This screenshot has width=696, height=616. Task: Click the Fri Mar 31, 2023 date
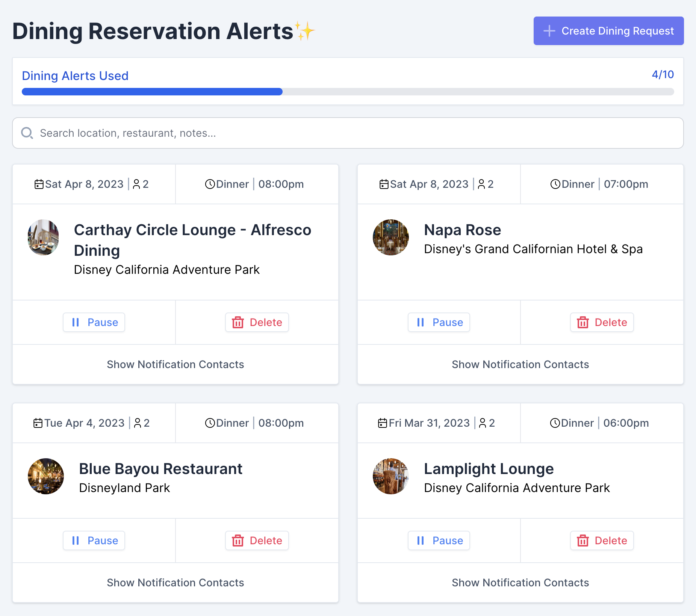pos(429,423)
